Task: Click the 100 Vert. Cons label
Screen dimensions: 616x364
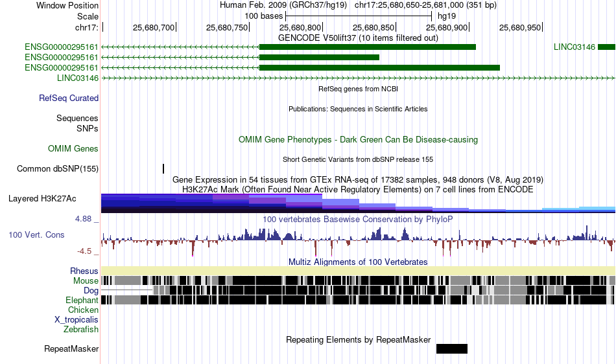Action: point(36,235)
